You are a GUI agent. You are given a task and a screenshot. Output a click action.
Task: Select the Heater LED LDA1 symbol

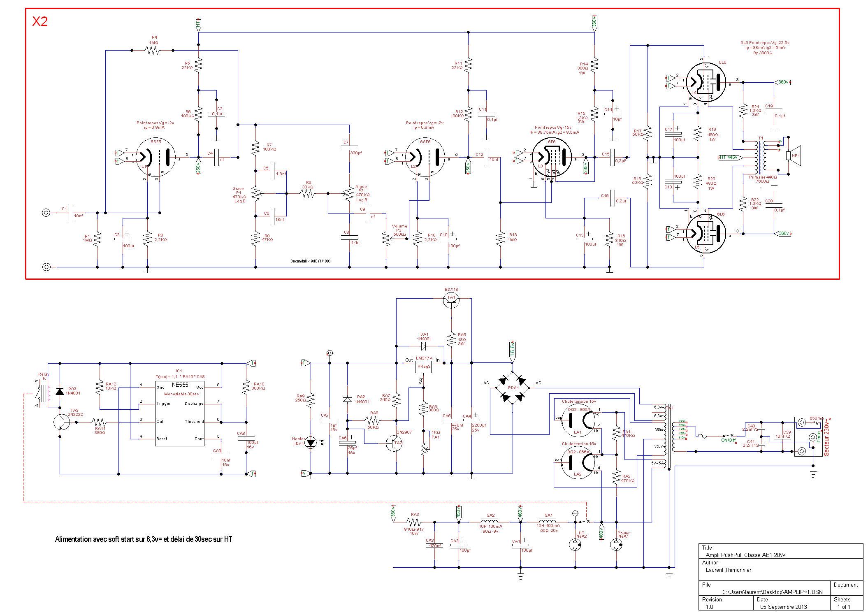click(311, 443)
